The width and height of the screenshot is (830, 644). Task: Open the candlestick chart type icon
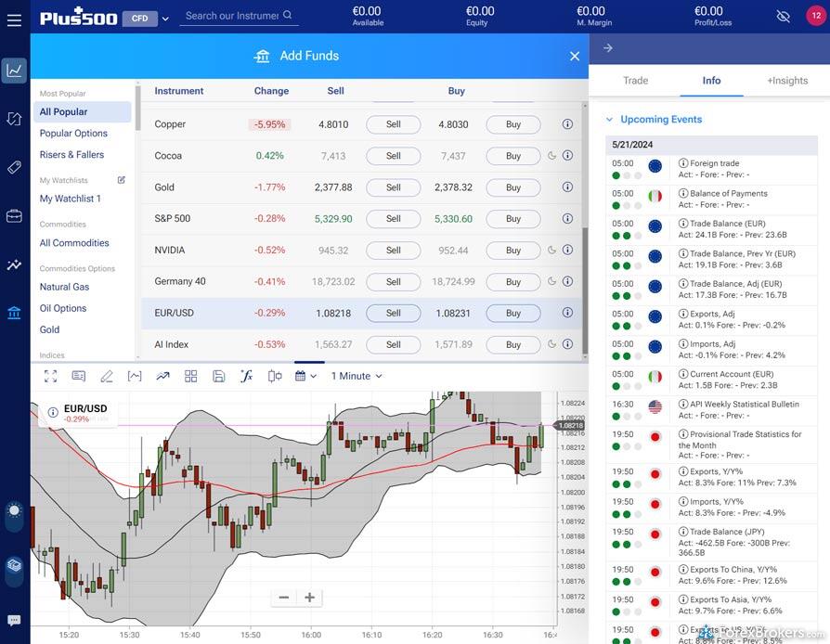coord(275,376)
